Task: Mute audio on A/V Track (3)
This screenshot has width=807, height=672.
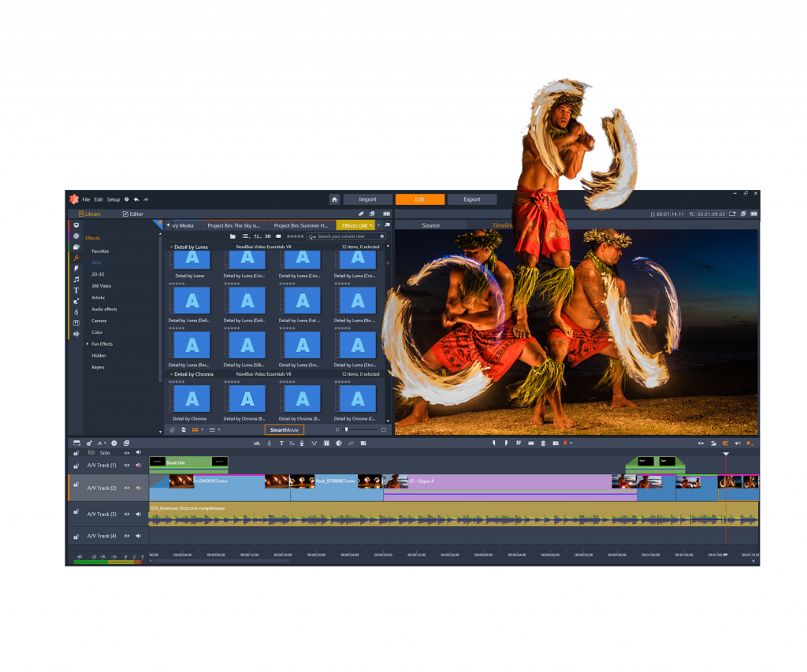Action: tap(138, 514)
